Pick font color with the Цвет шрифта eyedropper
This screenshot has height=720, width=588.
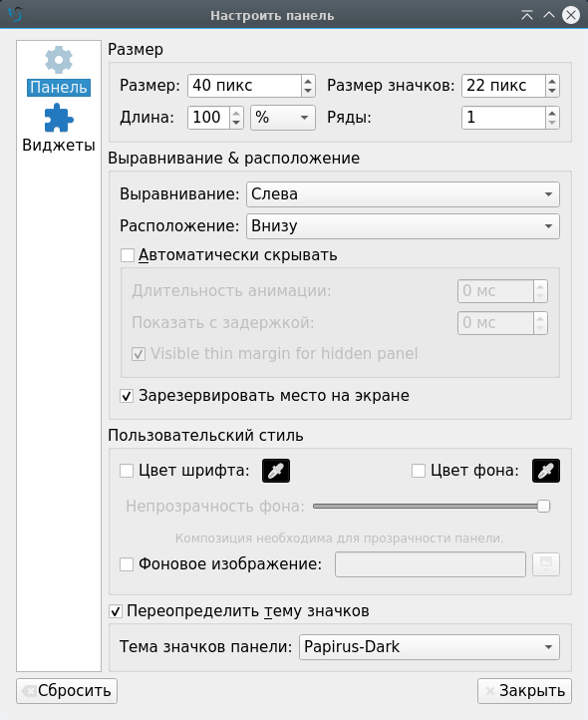[x=276, y=471]
